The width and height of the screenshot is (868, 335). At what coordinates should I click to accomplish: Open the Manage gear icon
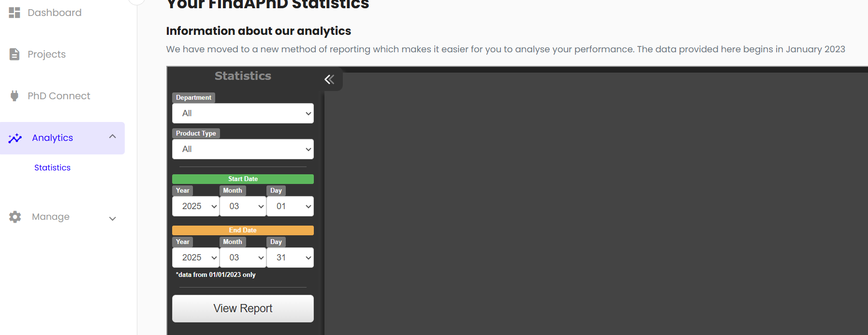coord(15,217)
